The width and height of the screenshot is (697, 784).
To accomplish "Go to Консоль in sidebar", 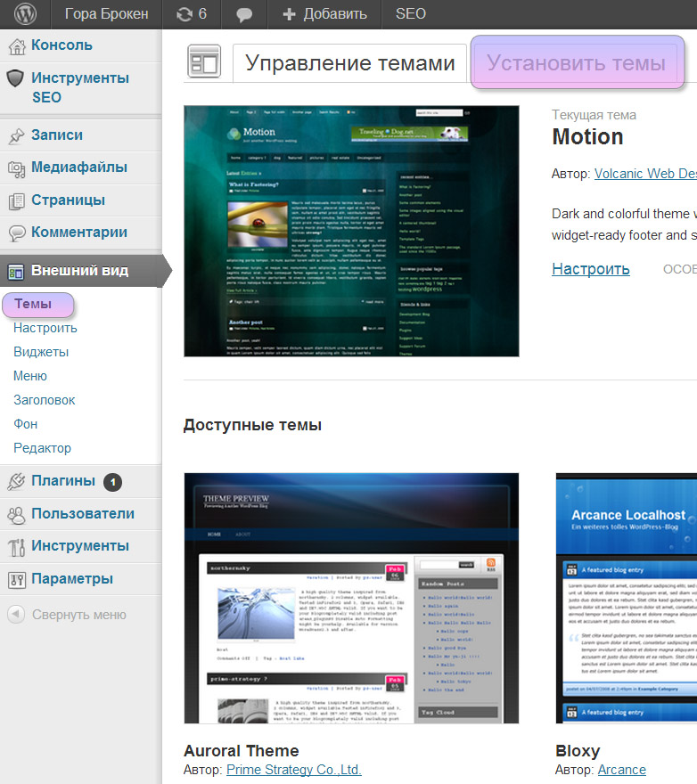I will tap(61, 45).
